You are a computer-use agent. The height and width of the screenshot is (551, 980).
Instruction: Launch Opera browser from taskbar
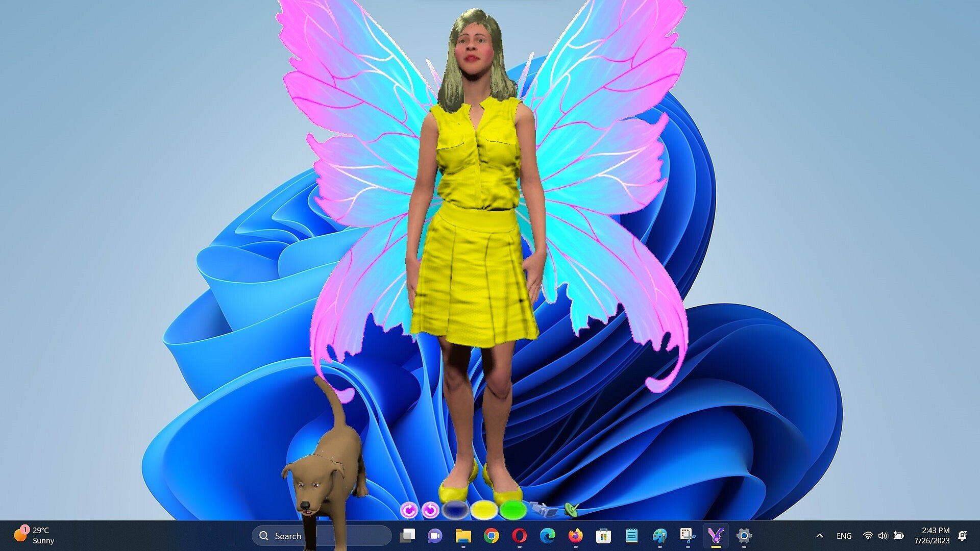click(x=519, y=536)
